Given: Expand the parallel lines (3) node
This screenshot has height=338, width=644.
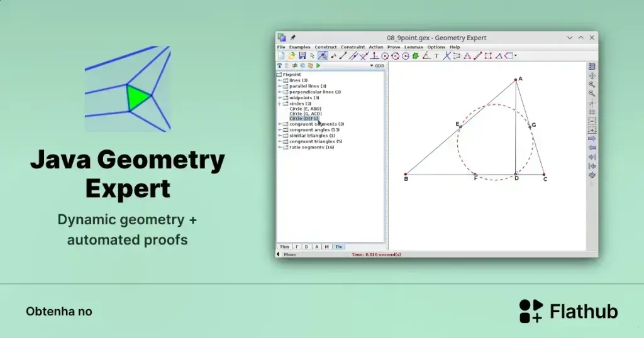Looking at the screenshot, I should pyautogui.click(x=280, y=86).
